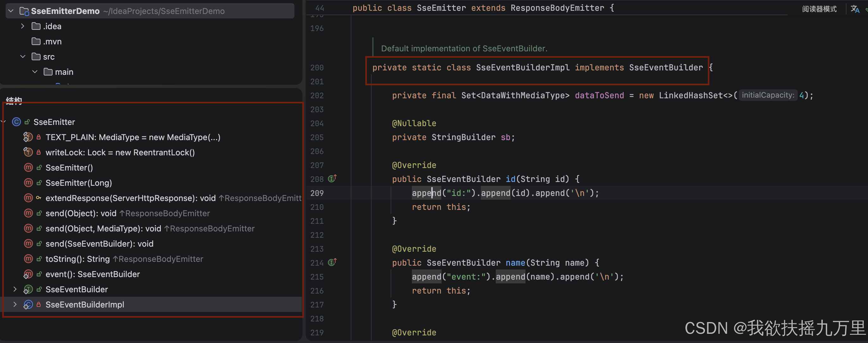Click the name method declaration on line 214
Image resolution: width=868 pixels, height=343 pixels.
(x=515, y=263)
